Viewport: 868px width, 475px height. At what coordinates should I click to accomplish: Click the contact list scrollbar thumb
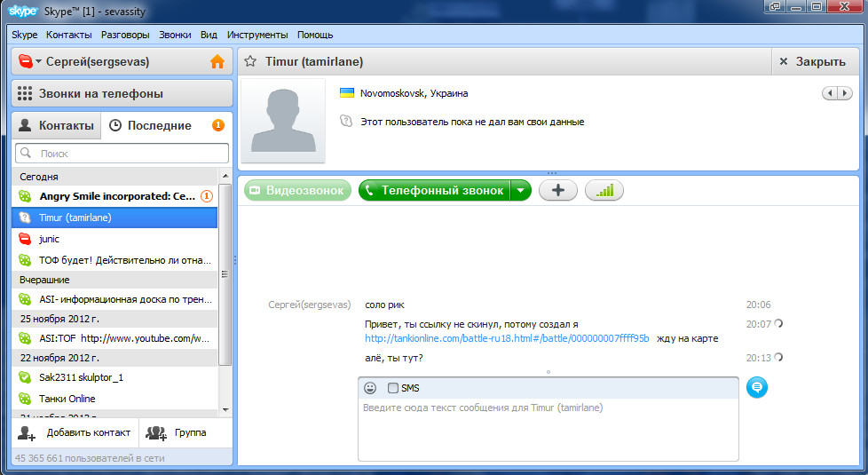point(225,274)
